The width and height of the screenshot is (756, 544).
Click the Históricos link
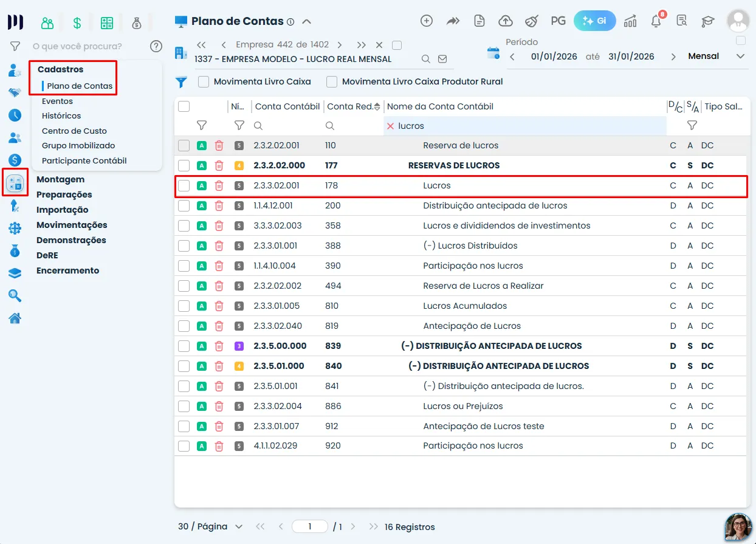click(61, 115)
